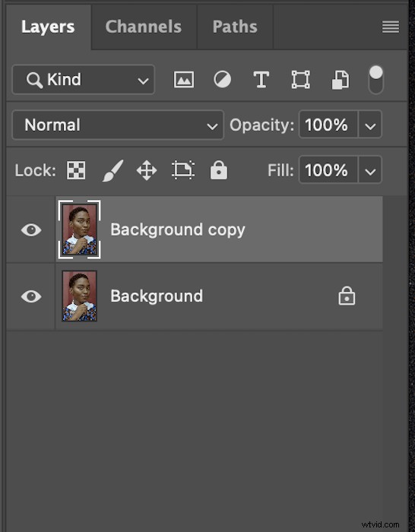415x532 pixels.
Task: Prevent auto-nesting artboard lock icon
Action: tap(183, 169)
